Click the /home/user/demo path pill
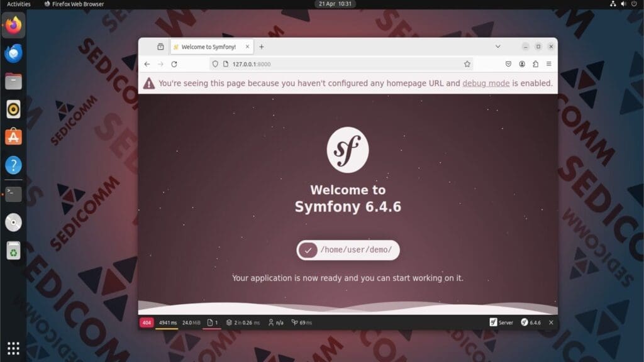The image size is (644, 362). (x=348, y=250)
